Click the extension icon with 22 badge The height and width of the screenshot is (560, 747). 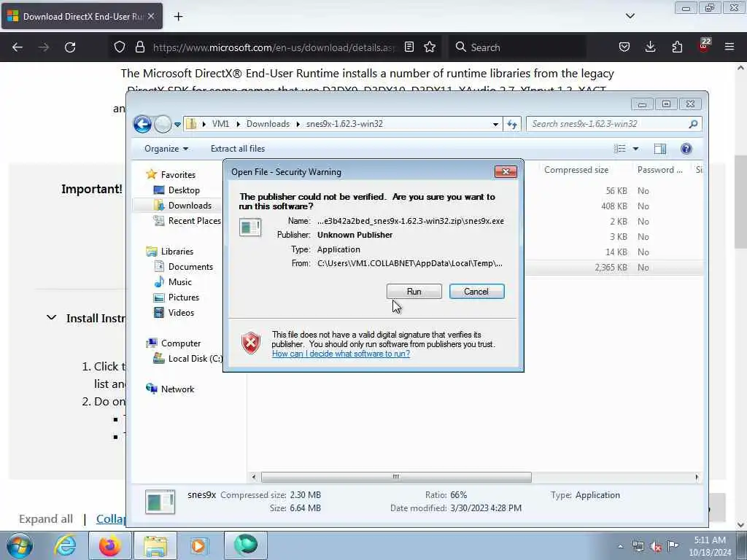[704, 46]
